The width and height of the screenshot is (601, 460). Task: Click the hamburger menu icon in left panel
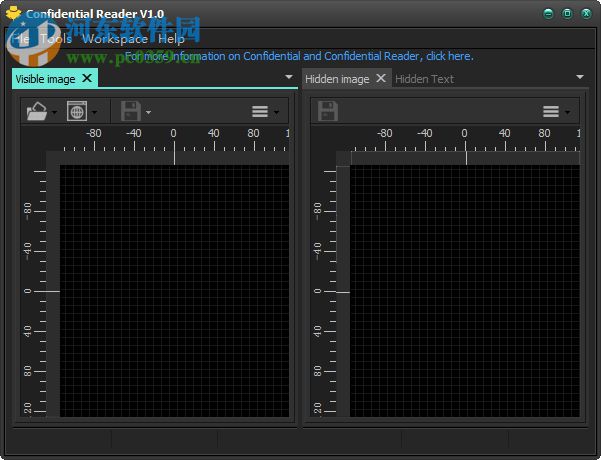[259, 112]
